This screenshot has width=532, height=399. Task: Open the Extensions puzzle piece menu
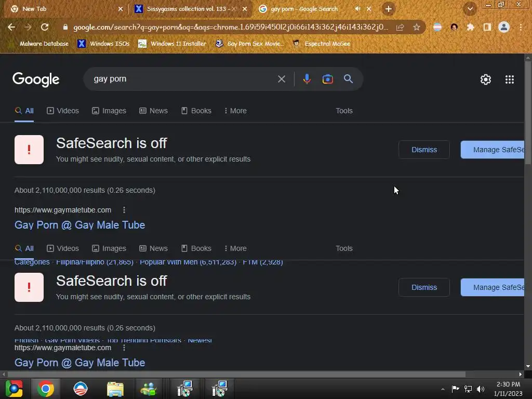pos(470,27)
